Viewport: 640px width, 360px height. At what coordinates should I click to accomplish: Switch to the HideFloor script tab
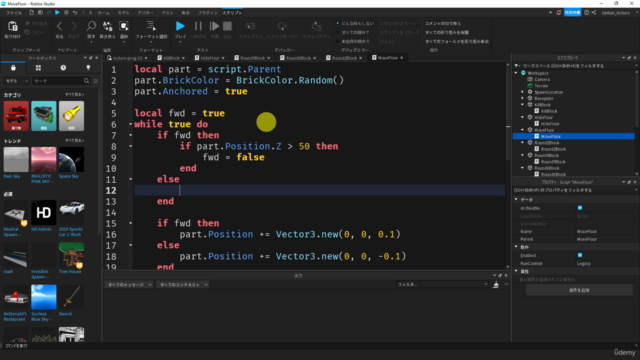point(210,58)
